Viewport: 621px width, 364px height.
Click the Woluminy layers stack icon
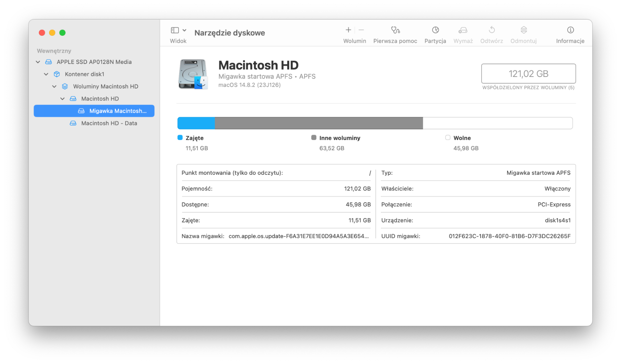[x=65, y=86]
